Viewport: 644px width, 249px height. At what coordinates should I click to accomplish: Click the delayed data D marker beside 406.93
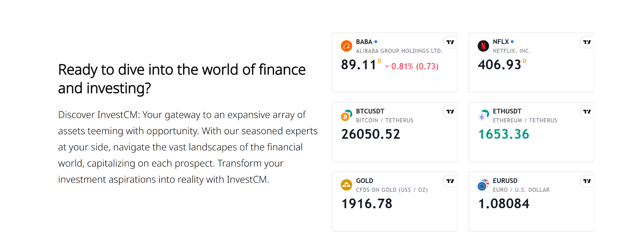tap(524, 61)
